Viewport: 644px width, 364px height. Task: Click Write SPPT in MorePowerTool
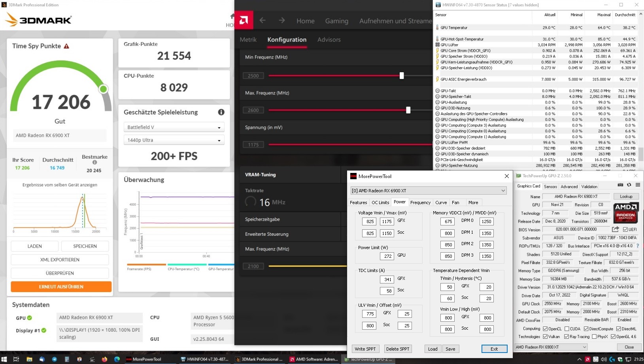(365, 349)
